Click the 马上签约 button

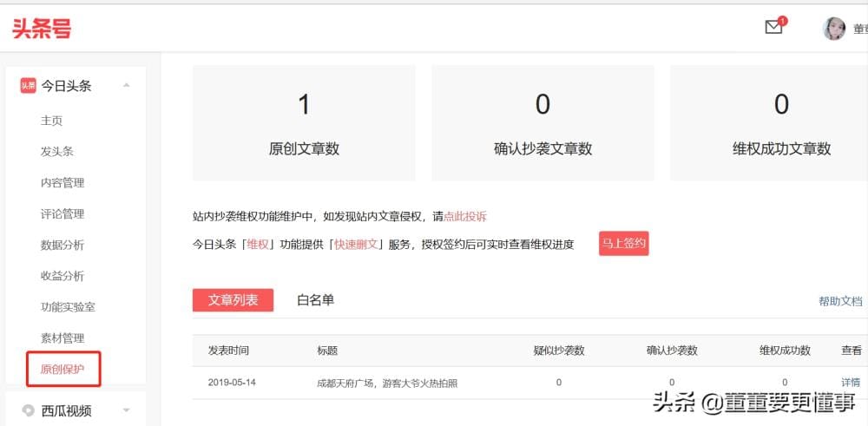coord(624,244)
